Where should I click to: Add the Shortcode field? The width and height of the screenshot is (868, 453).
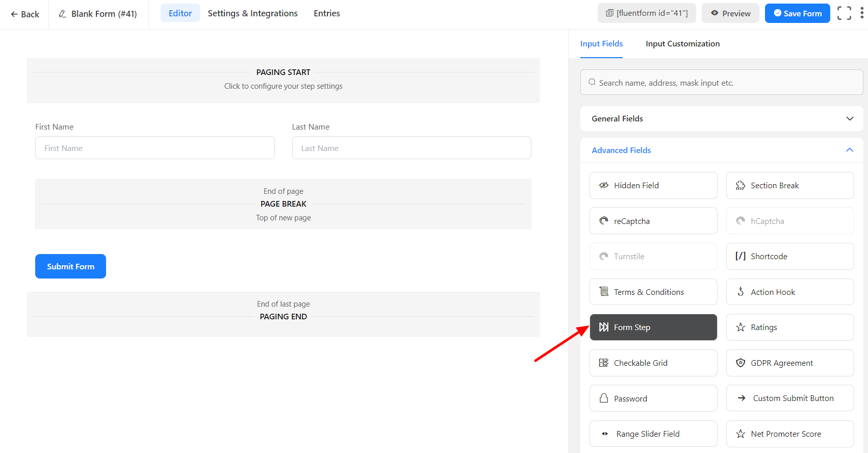tap(789, 257)
